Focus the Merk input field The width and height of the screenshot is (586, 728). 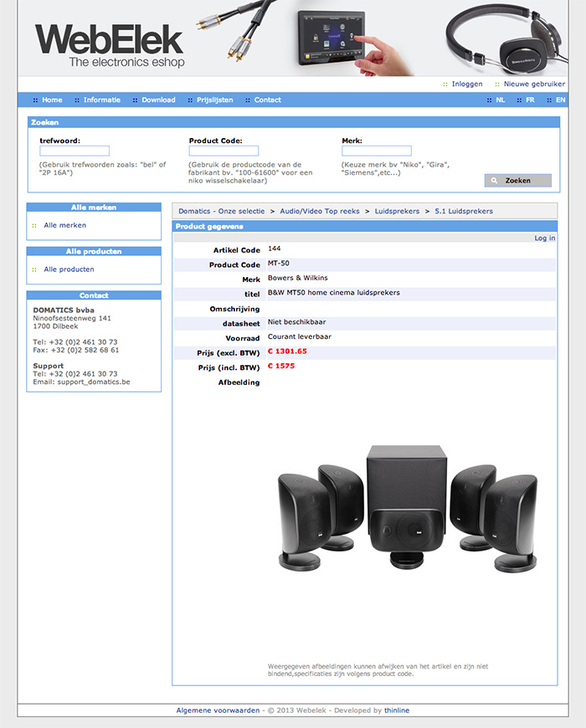point(377,151)
